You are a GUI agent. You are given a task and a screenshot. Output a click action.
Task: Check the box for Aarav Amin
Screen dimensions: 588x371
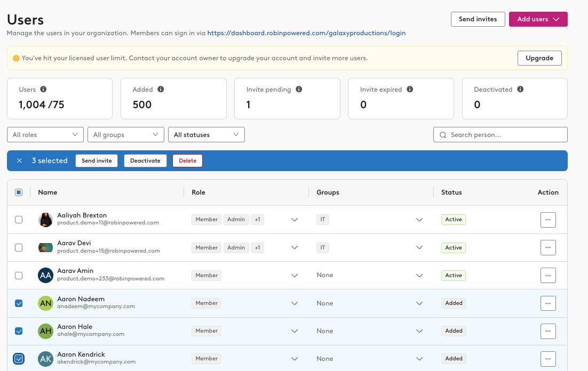pyautogui.click(x=19, y=276)
